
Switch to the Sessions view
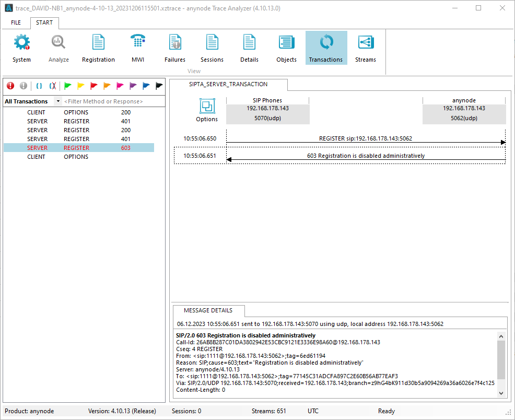[212, 48]
